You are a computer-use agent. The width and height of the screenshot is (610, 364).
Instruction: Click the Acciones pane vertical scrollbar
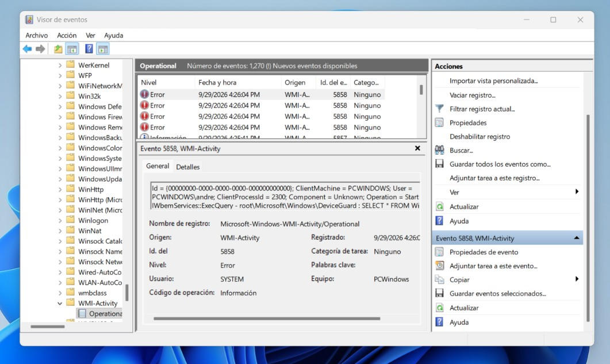pos(588,218)
